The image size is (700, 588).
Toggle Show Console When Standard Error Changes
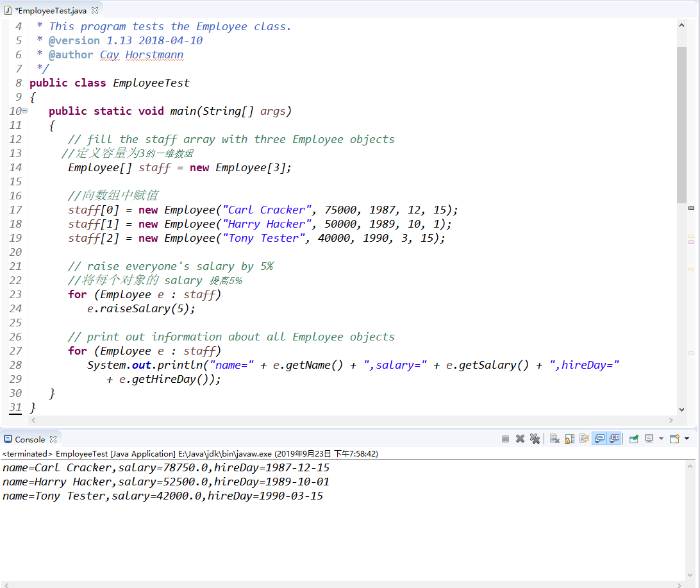coord(614,439)
